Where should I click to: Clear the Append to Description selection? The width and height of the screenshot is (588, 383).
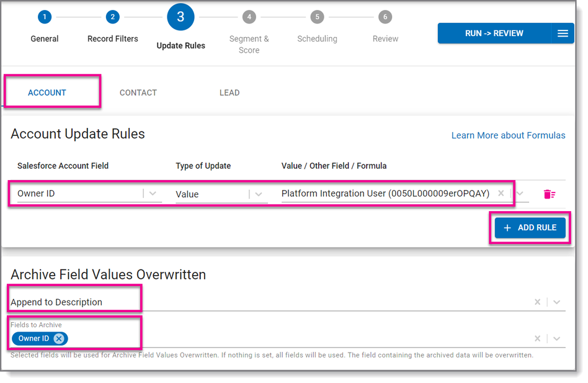tap(537, 302)
